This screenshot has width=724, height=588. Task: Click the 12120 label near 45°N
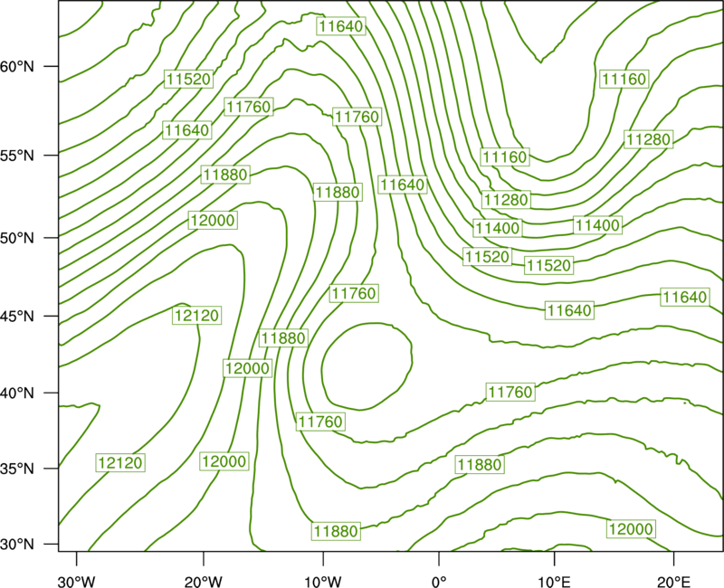point(196,315)
